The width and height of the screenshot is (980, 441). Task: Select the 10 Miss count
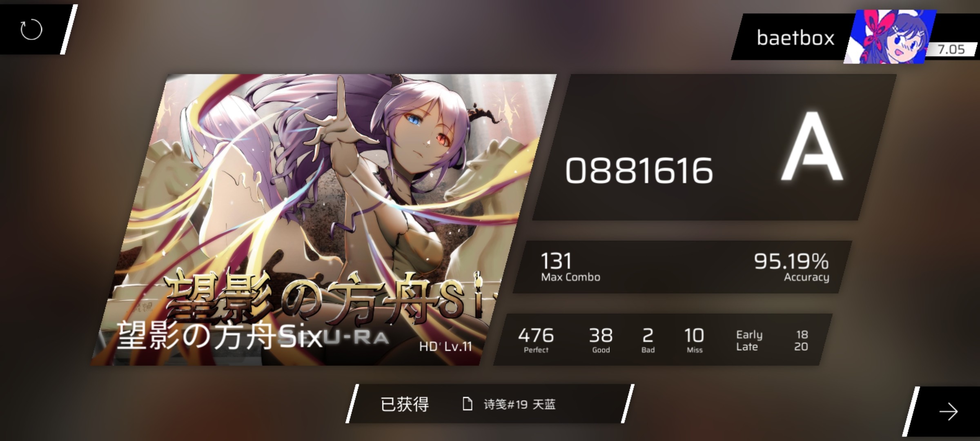tap(694, 340)
